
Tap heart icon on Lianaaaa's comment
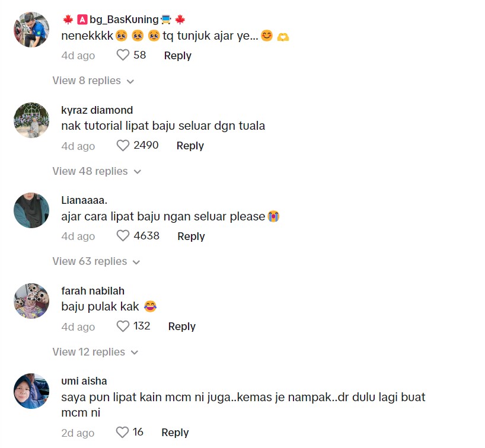123,236
